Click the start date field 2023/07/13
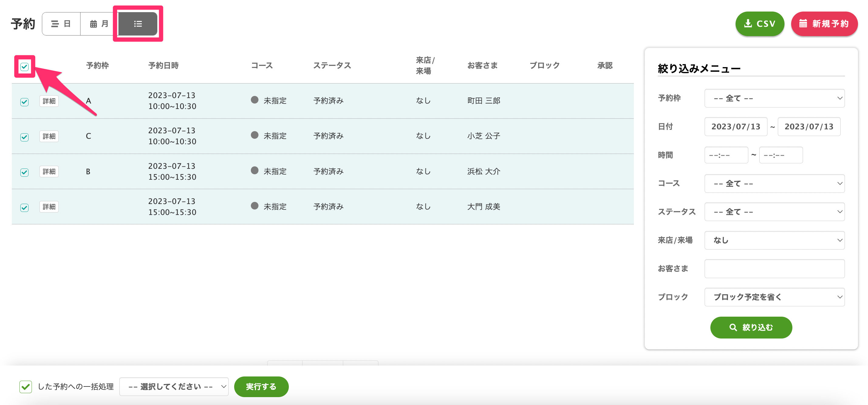 point(735,127)
